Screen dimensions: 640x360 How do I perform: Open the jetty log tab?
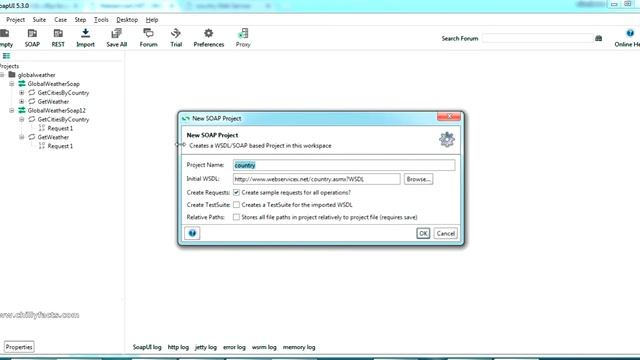206,347
